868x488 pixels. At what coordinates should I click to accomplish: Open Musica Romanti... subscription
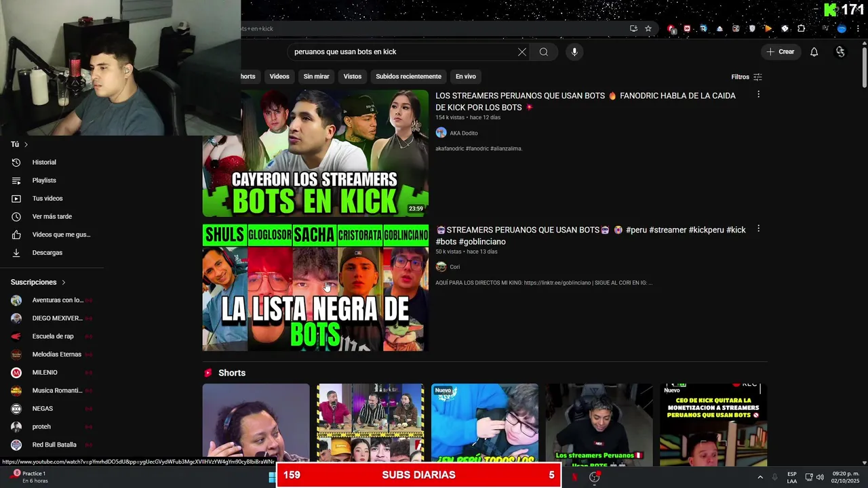pyautogui.click(x=52, y=390)
